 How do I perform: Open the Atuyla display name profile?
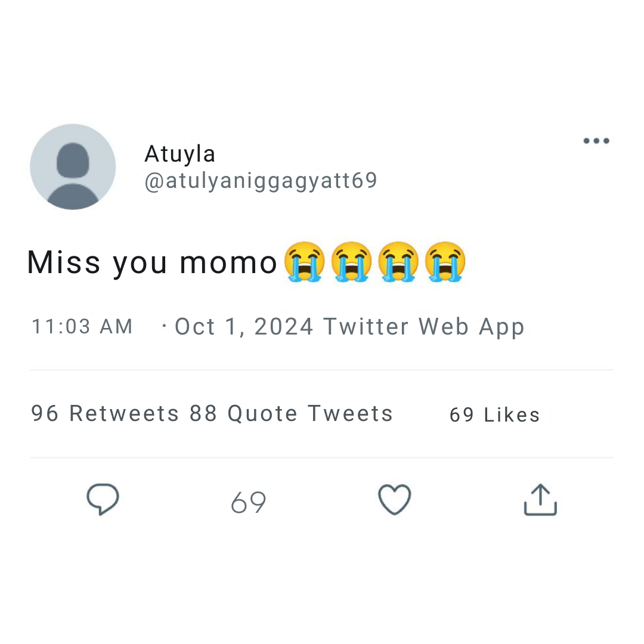179,154
